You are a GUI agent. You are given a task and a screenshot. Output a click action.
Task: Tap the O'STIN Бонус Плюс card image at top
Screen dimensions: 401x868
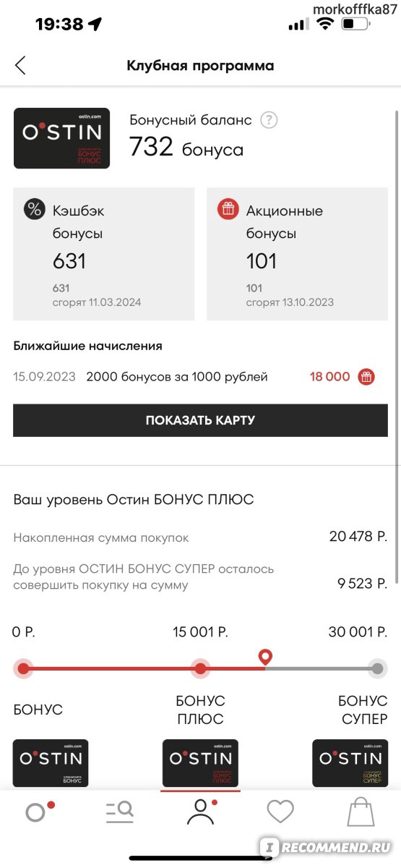tap(62, 138)
